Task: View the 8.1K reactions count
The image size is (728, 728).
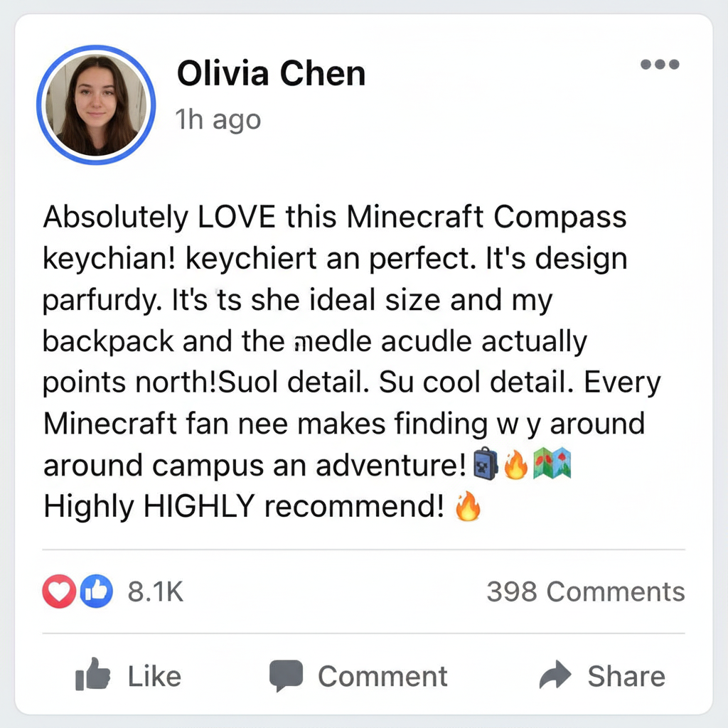Action: pos(156,591)
